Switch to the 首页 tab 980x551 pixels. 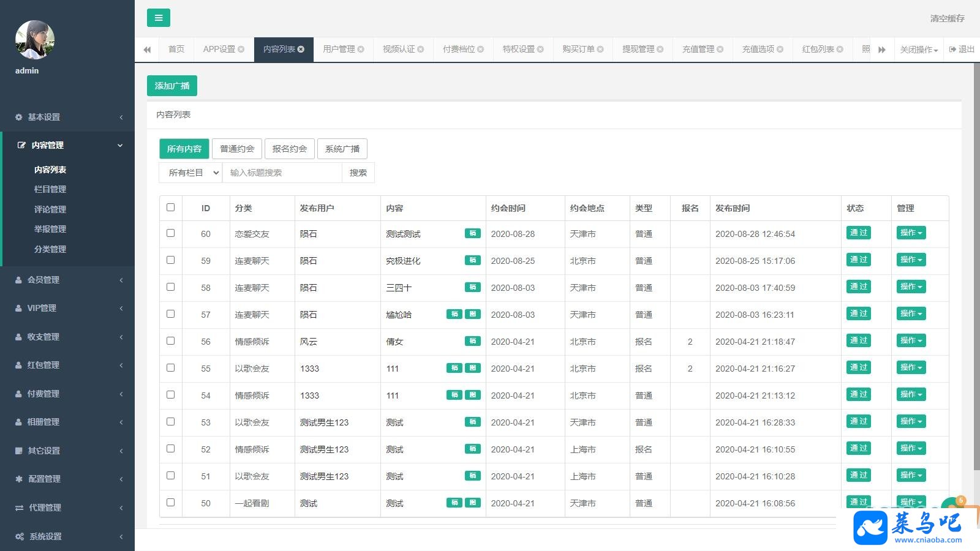click(x=176, y=49)
